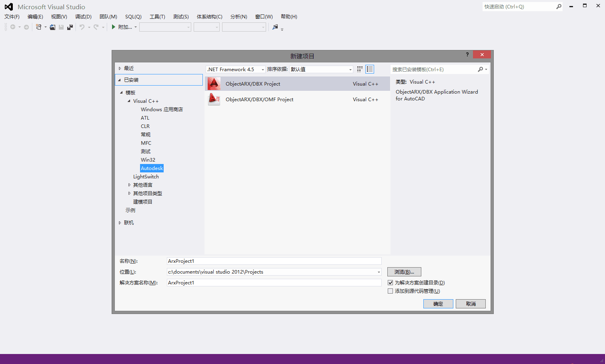Viewport: 605px width, 364px height.
Task: Select the LightSwitch tree item
Action: pos(146,176)
